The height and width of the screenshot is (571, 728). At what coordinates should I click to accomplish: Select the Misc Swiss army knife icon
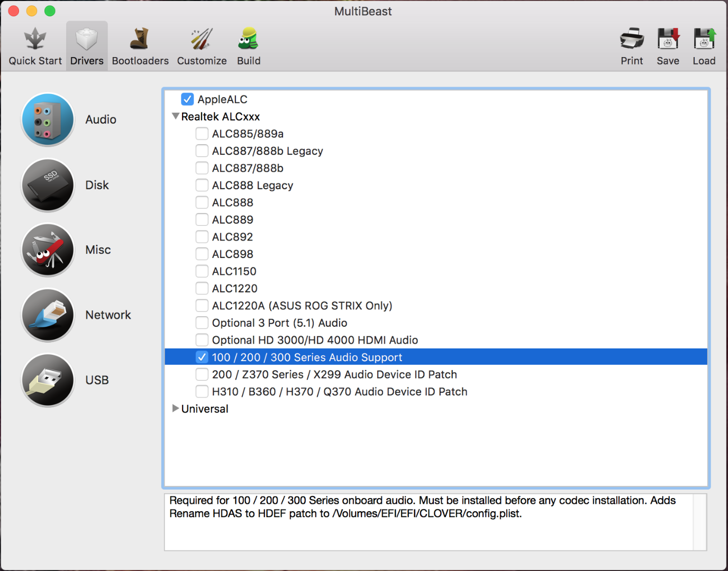point(48,250)
